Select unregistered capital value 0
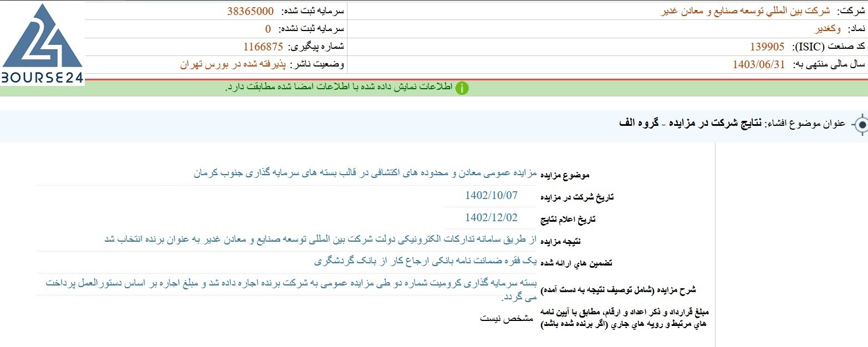 pos(268,29)
